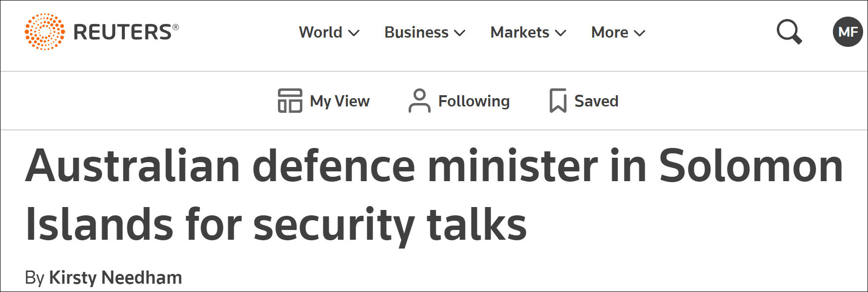
Task: Expand the World dropdown chevron
Action: click(354, 33)
